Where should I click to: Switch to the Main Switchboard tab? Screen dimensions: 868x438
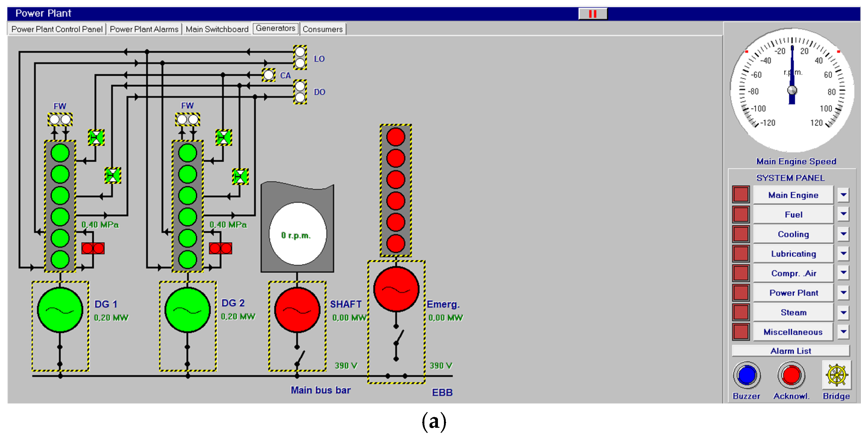pyautogui.click(x=217, y=29)
